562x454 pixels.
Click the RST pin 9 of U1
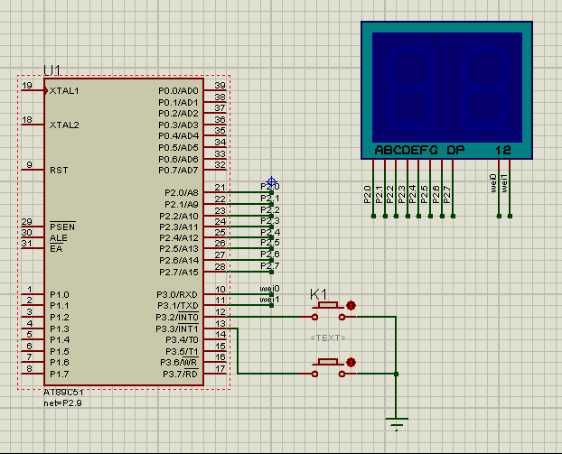32,169
